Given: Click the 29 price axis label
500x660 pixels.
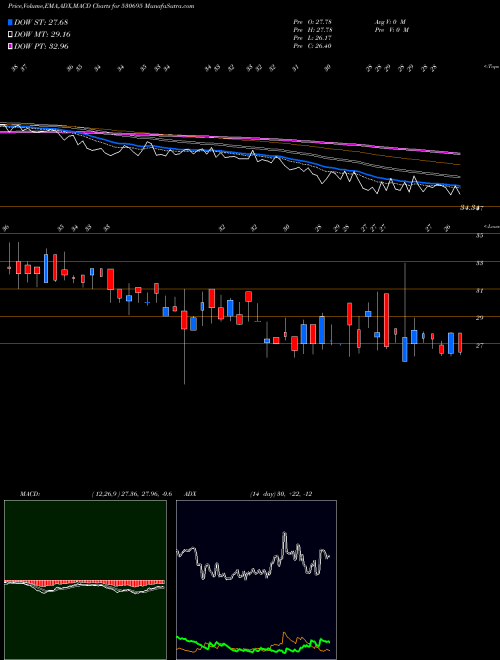Looking at the screenshot, I should [x=479, y=318].
